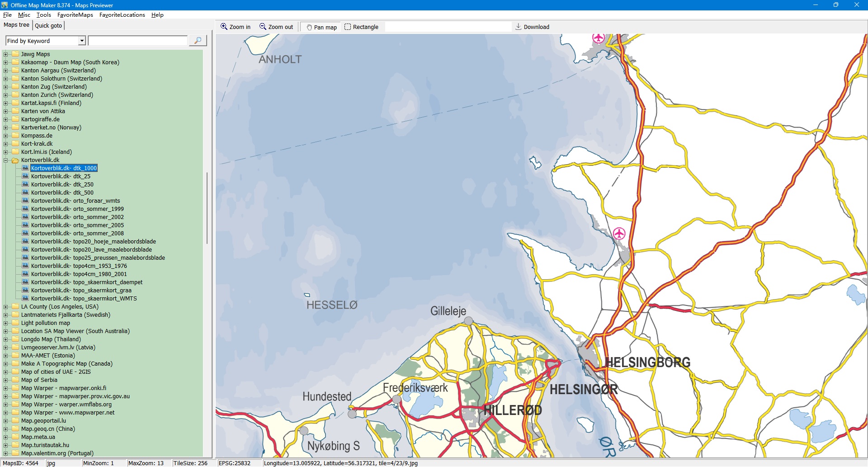This screenshot has height=467, width=868.
Task: Select Kortoverblik.dk- topo_skaermkort_graa layer
Action: click(81, 291)
